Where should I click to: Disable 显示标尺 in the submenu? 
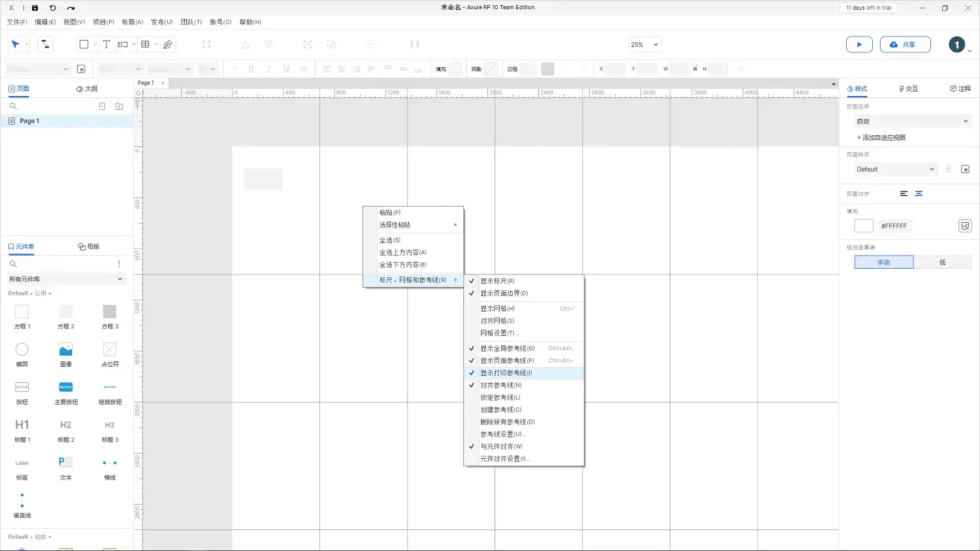pyautogui.click(x=499, y=280)
